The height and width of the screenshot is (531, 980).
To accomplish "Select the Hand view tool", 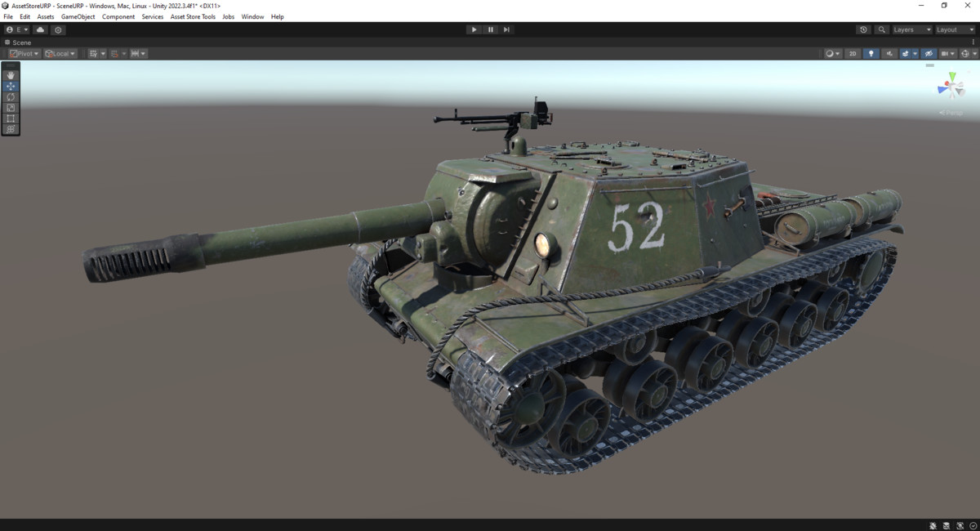I will click(11, 75).
